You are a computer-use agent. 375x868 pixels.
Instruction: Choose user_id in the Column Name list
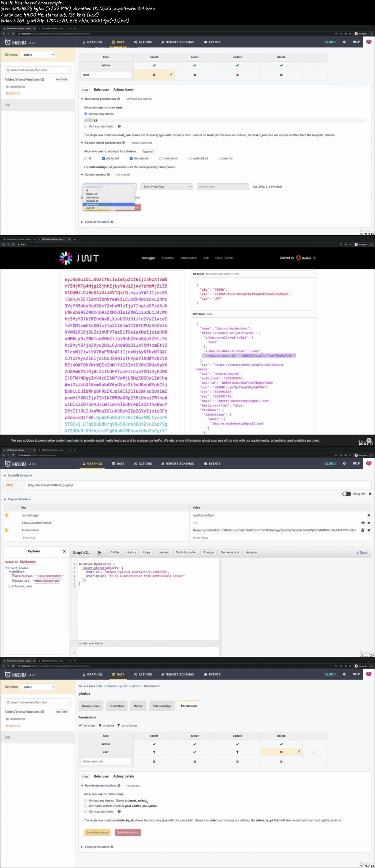[x=109, y=208]
